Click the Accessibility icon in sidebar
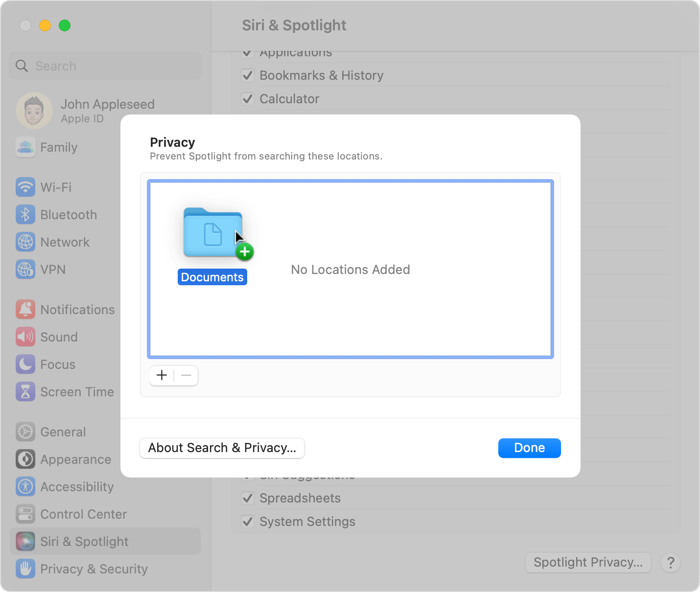Viewport: 700px width, 592px height. (x=25, y=486)
